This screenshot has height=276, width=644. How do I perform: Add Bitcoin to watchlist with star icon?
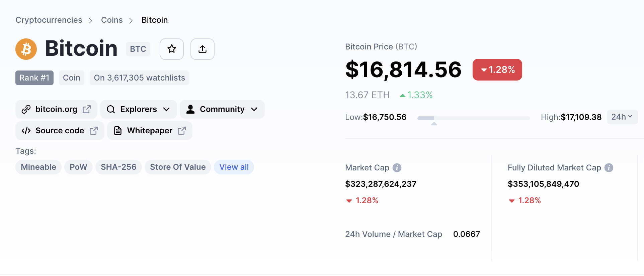click(x=172, y=49)
